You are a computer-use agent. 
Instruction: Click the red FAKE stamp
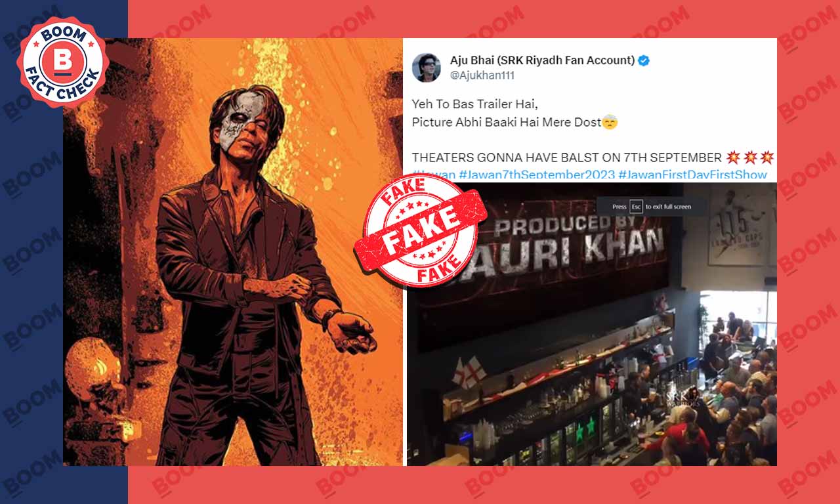421,230
